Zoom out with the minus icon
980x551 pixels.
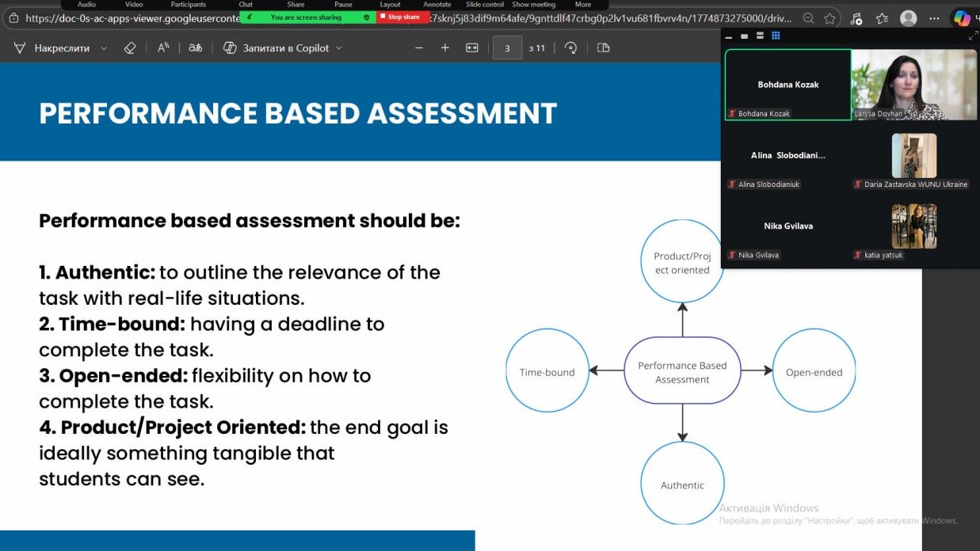click(420, 47)
